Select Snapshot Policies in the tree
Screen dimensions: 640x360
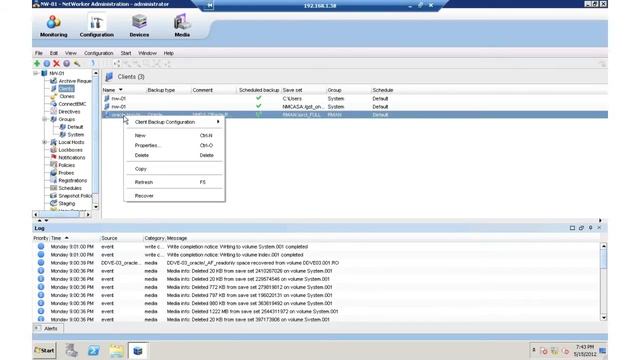(75, 196)
